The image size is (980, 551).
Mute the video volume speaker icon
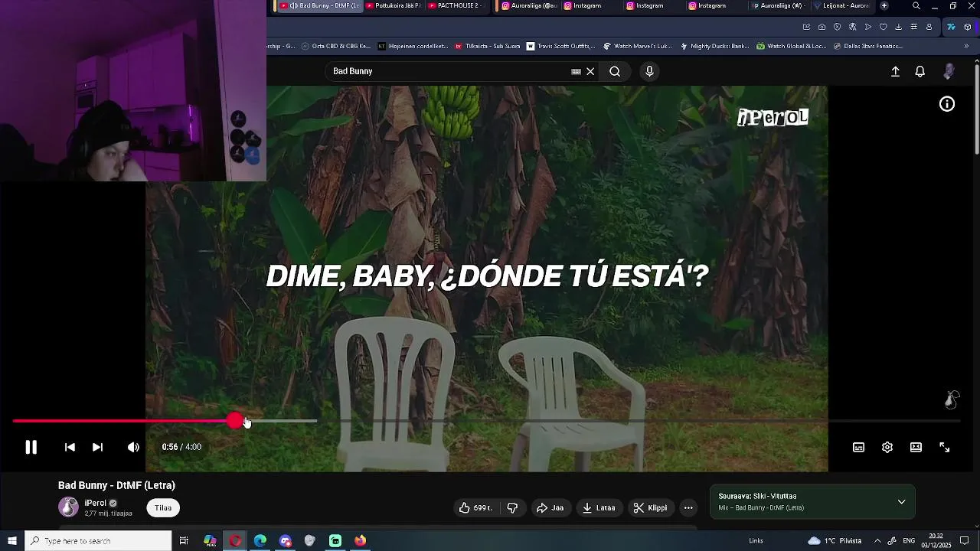133,447
